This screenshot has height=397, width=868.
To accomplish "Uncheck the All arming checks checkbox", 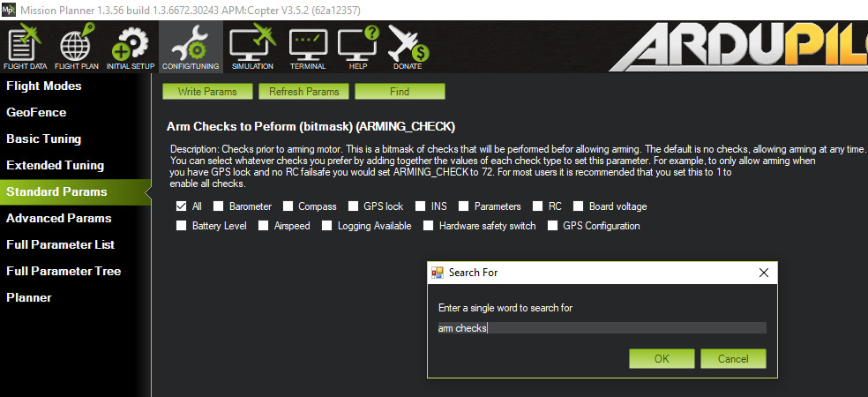I will click(182, 206).
